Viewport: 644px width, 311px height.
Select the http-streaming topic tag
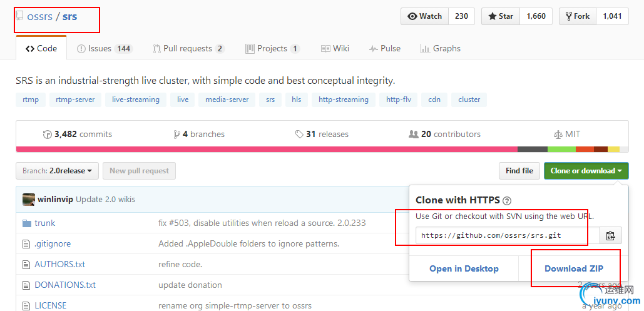(344, 100)
